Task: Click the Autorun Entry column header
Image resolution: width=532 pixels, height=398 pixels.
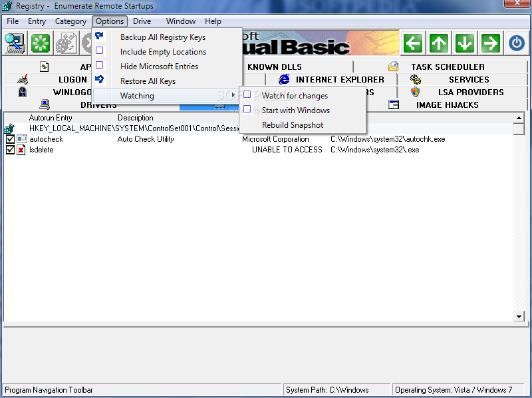Action: pyautogui.click(x=51, y=118)
